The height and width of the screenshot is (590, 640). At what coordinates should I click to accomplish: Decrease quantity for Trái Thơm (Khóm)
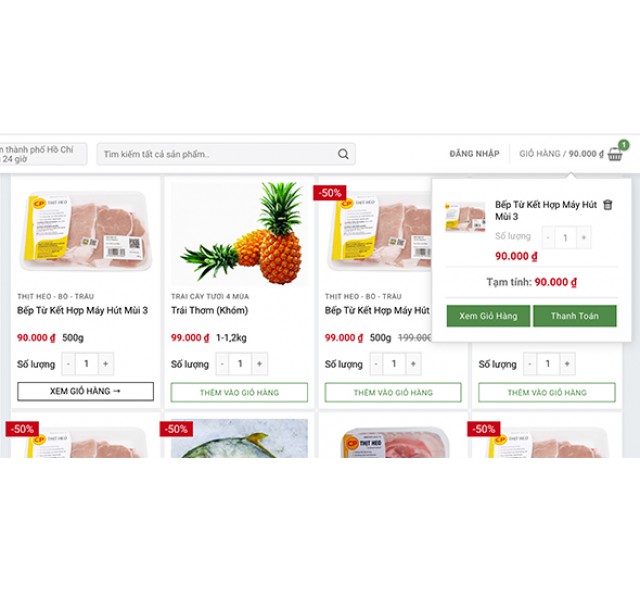pyautogui.click(x=222, y=363)
